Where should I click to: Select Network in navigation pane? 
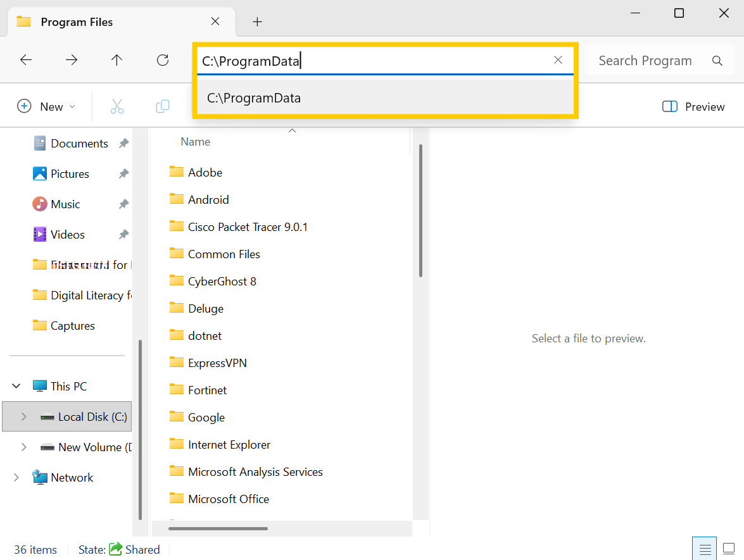click(63, 477)
